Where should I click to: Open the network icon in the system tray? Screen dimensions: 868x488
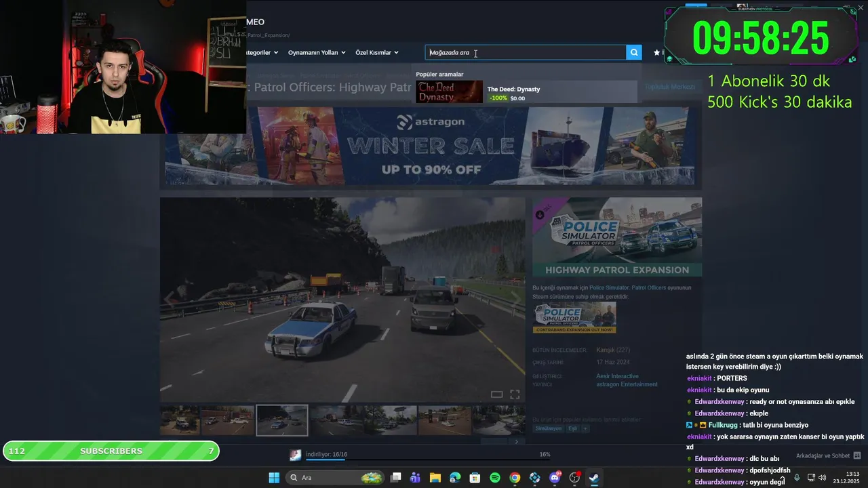click(811, 478)
